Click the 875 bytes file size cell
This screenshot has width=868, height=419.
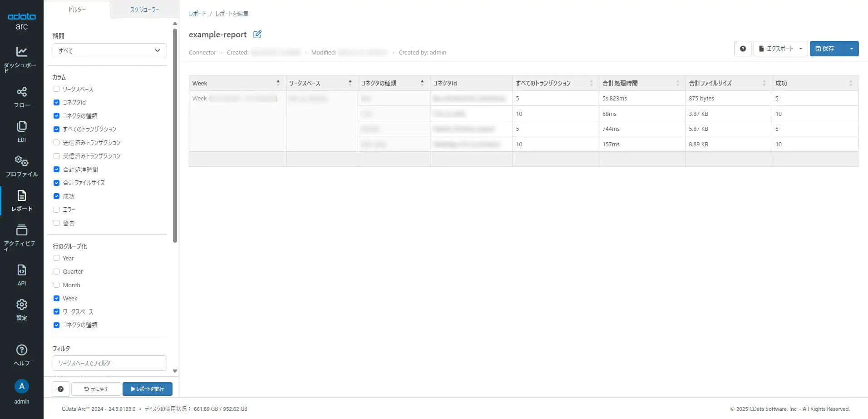coord(729,98)
